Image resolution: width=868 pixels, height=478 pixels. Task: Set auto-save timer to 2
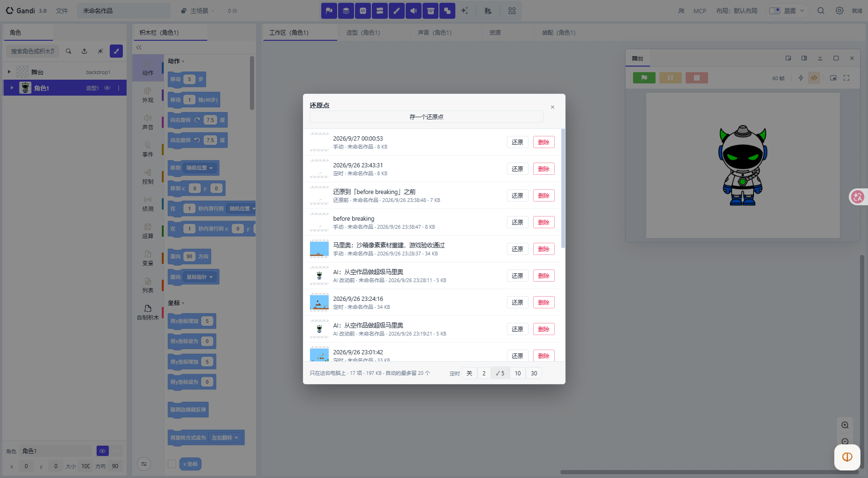[484, 373]
